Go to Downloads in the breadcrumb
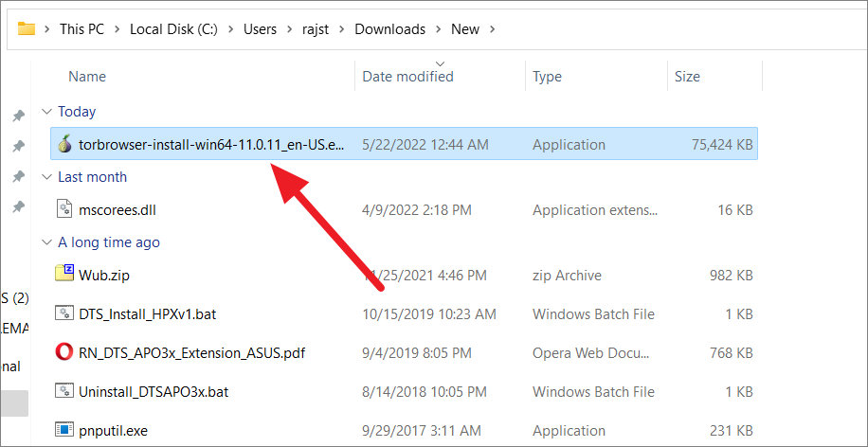 (x=390, y=29)
